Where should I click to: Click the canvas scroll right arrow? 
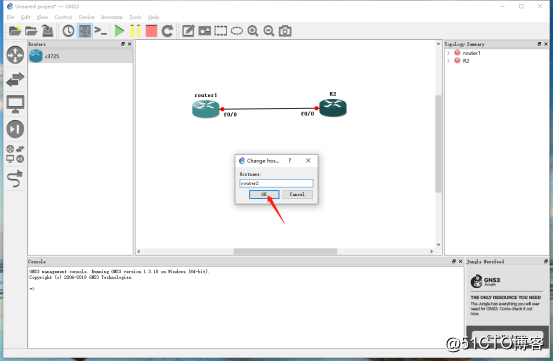432,251
